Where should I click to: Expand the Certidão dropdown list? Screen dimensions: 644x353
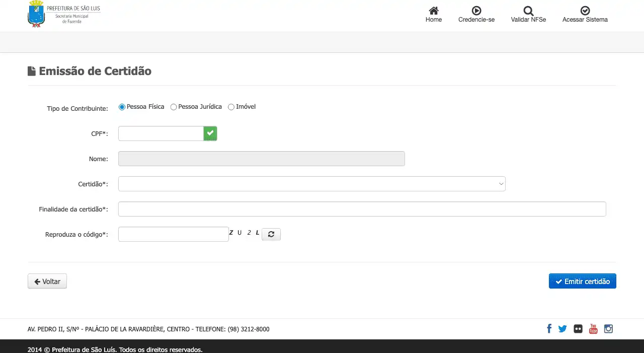[311, 184]
